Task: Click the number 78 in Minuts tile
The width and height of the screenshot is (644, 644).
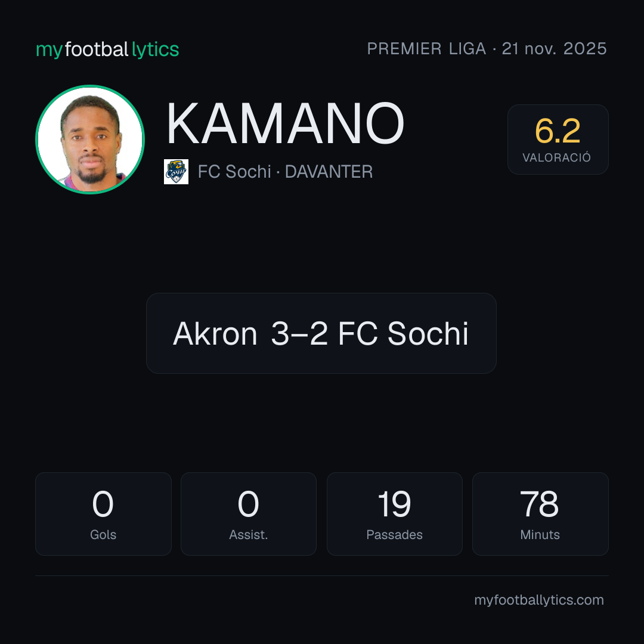Action: [539, 504]
